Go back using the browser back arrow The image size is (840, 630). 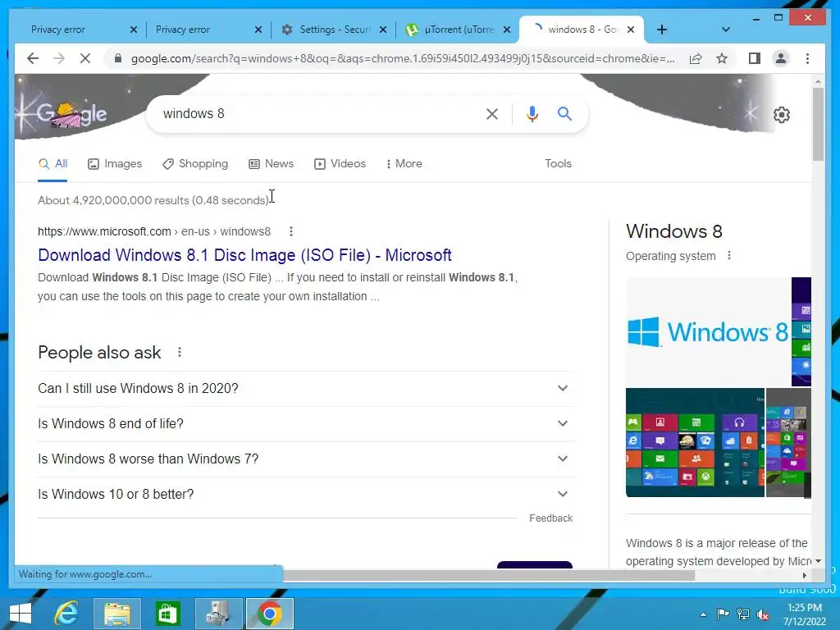[x=33, y=58]
